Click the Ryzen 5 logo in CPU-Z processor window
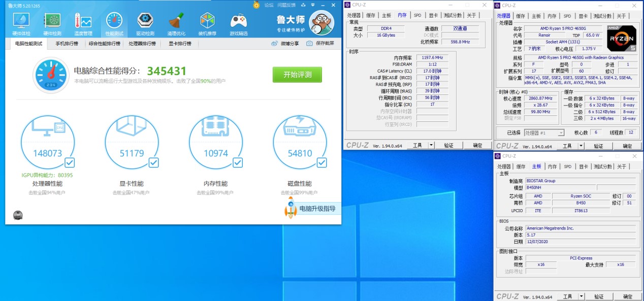The height and width of the screenshot is (301, 644). (621, 39)
